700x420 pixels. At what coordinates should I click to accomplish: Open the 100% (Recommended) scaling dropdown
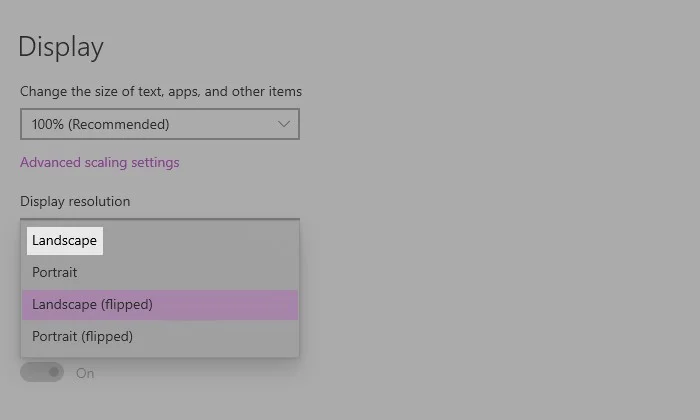click(x=160, y=124)
